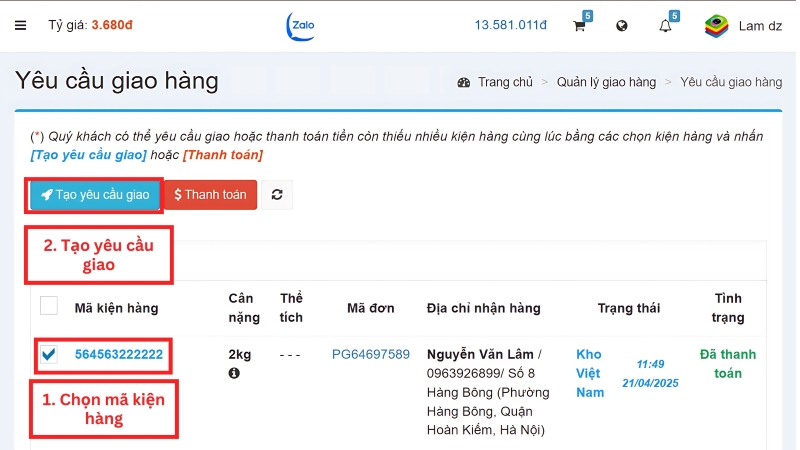Click the info icon under 2kg
The width and height of the screenshot is (800, 450).
click(234, 373)
